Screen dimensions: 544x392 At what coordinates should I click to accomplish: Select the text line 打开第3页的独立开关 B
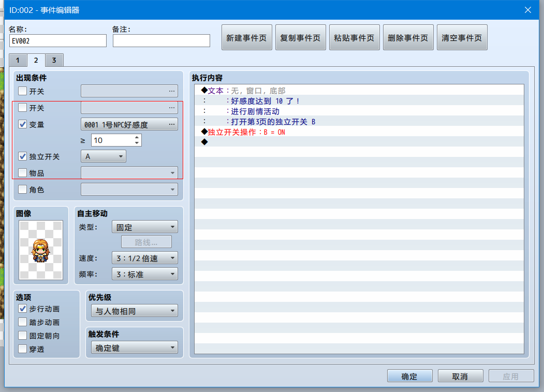point(359,122)
